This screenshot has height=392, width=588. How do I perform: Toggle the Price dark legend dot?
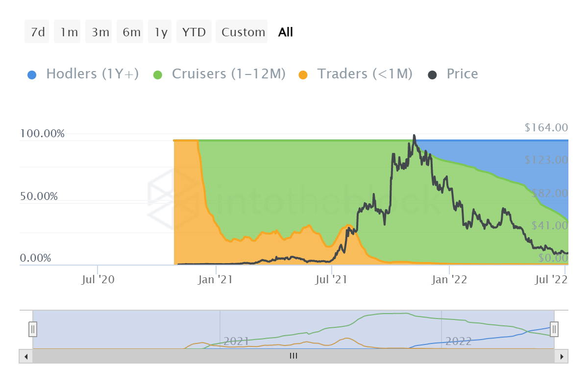(432, 75)
